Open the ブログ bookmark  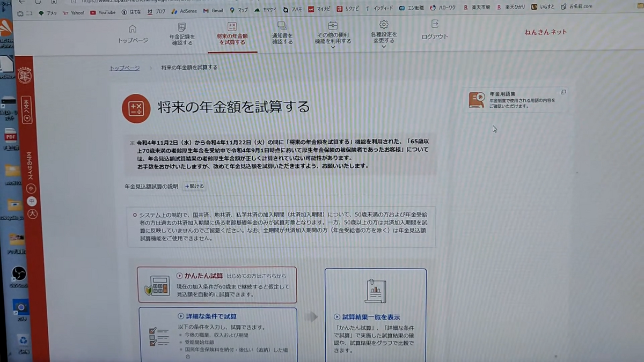(157, 11)
